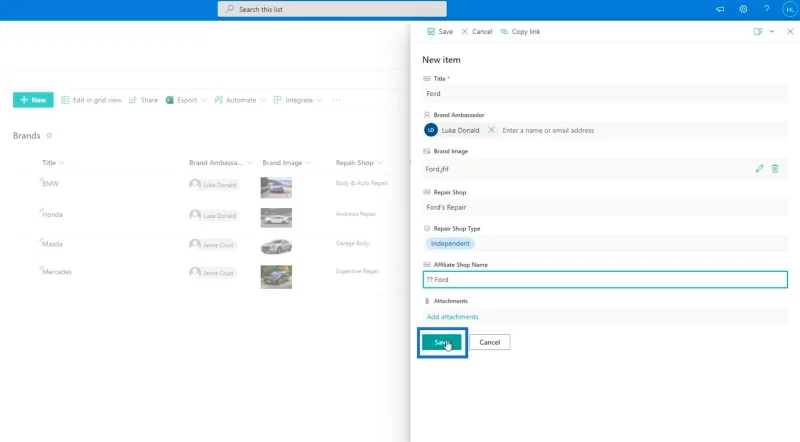The image size is (800, 442).
Task: Click the Honda brand image thumbnail
Action: [x=276, y=218]
